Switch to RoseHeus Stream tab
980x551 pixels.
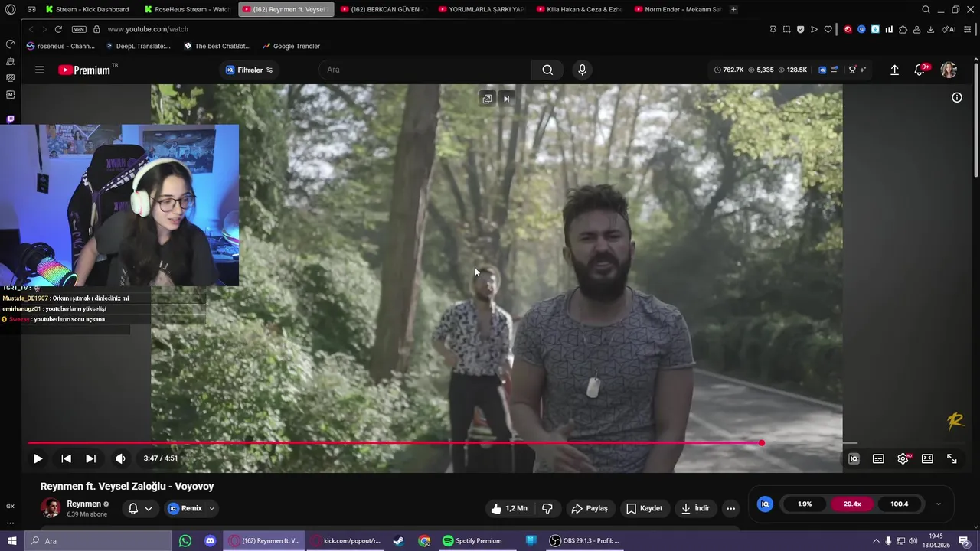click(x=188, y=9)
